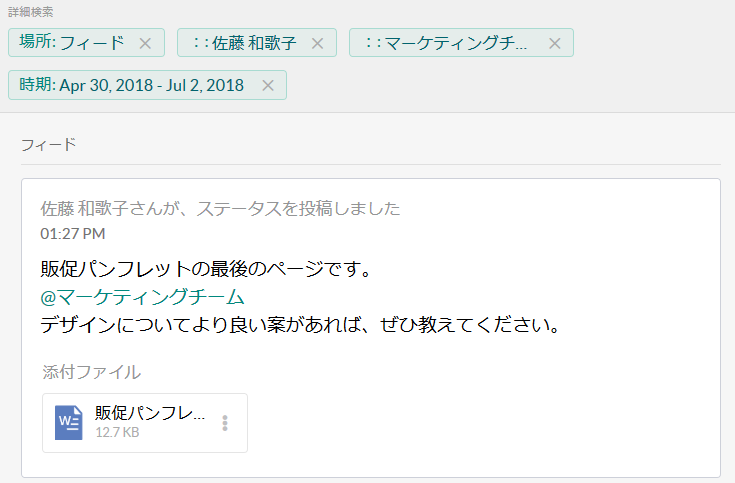Click the 12.7 KB file size text
735x483 pixels.
117,434
